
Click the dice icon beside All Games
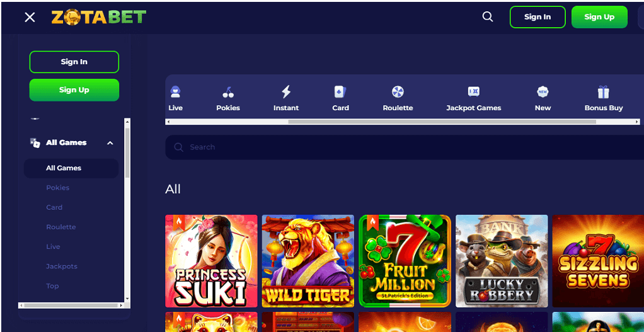click(35, 143)
